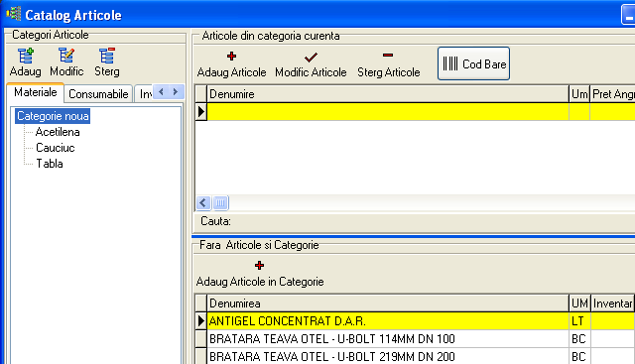Image resolution: width=635 pixels, height=364 pixels.
Task: Click row indicator arrow of ANTIGEL row
Action: coord(201,321)
